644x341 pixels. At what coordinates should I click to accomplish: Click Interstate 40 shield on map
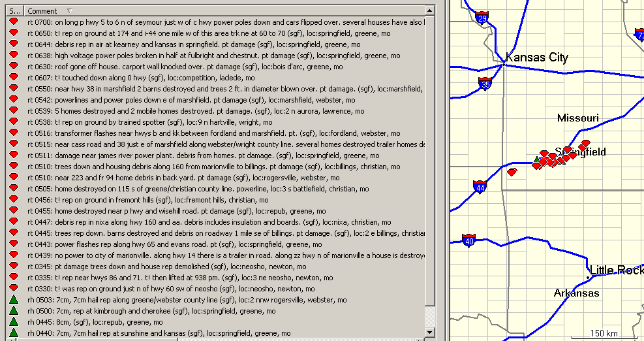[468, 240]
